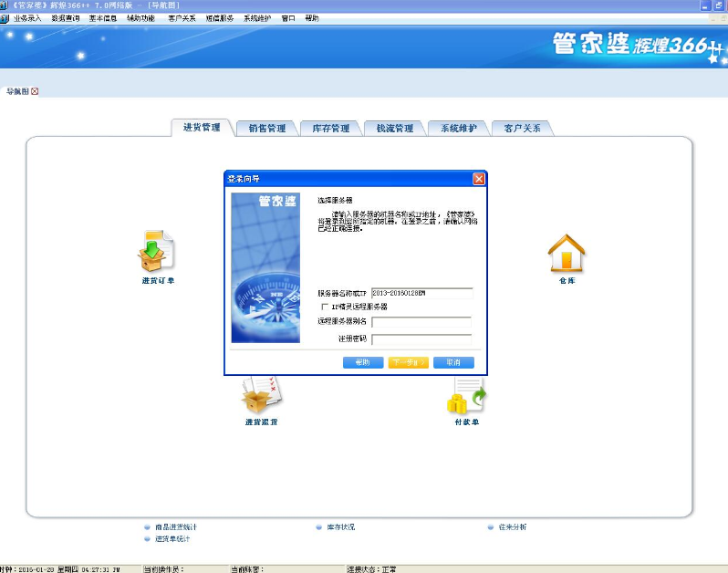The height and width of the screenshot is (573, 728).
Task: Click the clock entry in status bar
Action: pos(60,568)
